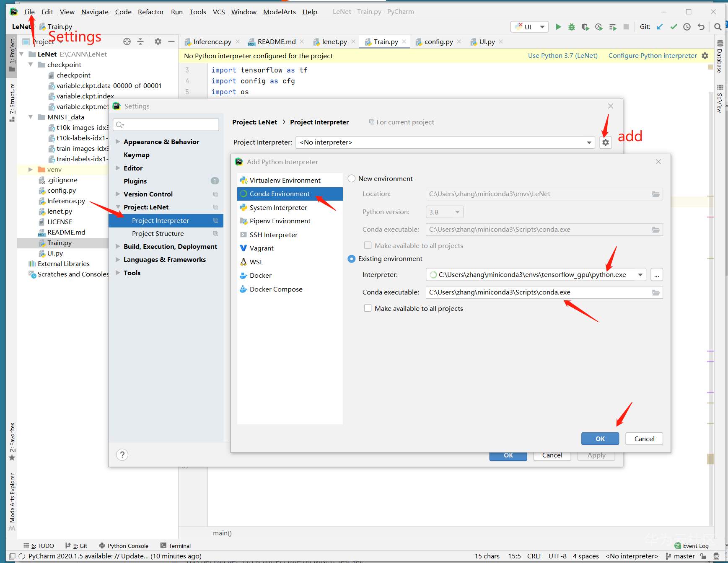Commit changes with the green Git checkmark
The width and height of the screenshot is (728, 563).
click(x=674, y=27)
